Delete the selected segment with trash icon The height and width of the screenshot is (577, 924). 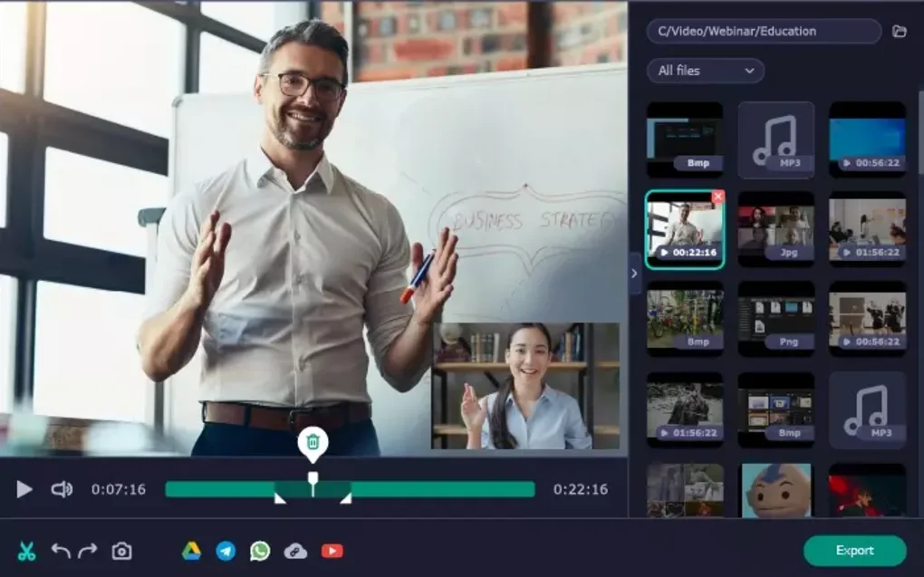pos(313,442)
